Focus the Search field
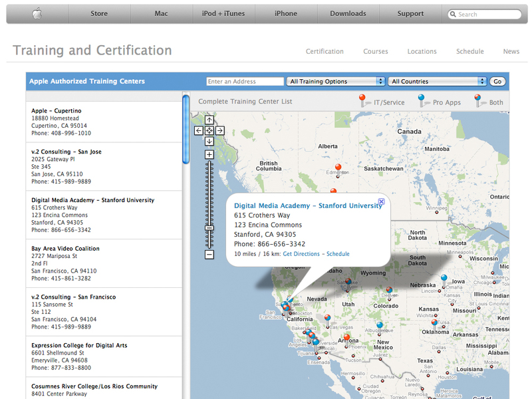The image size is (532, 399). (485, 14)
